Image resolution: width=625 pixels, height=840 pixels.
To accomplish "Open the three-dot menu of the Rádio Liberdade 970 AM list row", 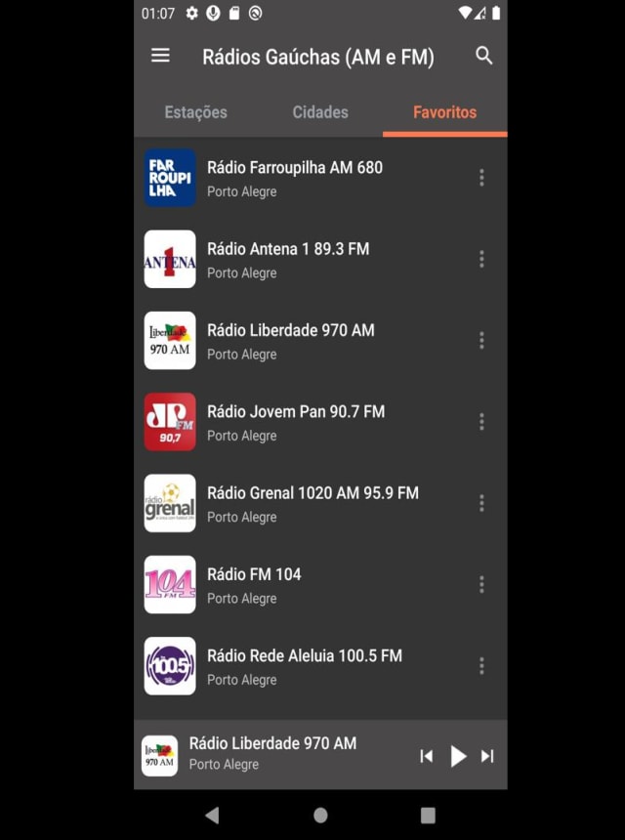I will [481, 341].
